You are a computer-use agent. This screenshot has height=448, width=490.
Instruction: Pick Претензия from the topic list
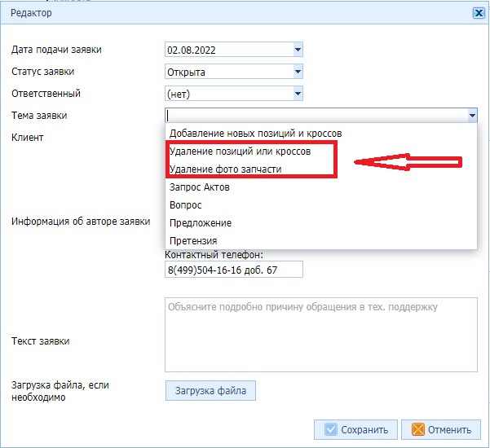coord(193,241)
